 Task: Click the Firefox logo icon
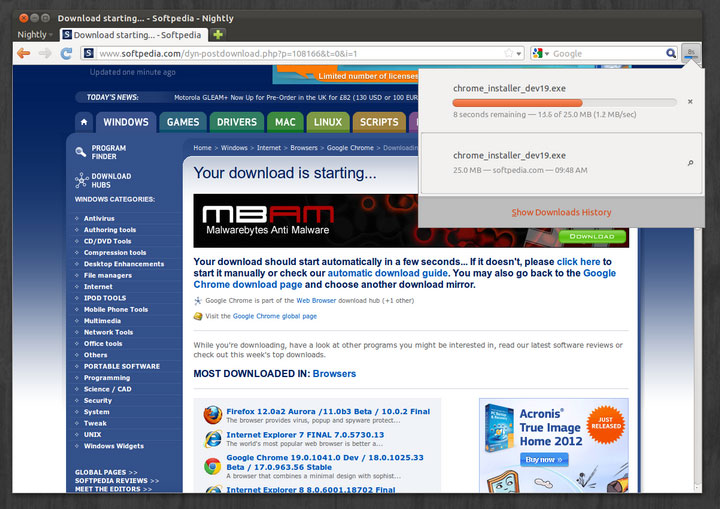213,415
